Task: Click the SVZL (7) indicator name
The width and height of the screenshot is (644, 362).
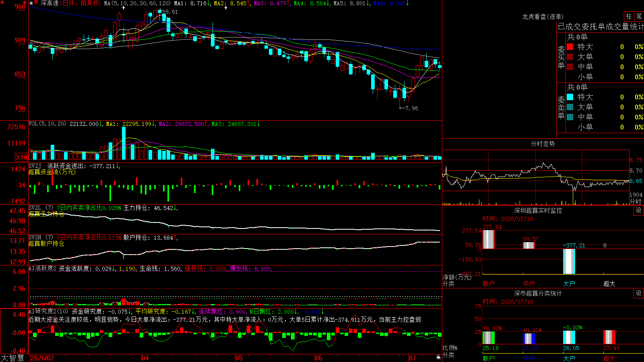Action: pos(41,208)
